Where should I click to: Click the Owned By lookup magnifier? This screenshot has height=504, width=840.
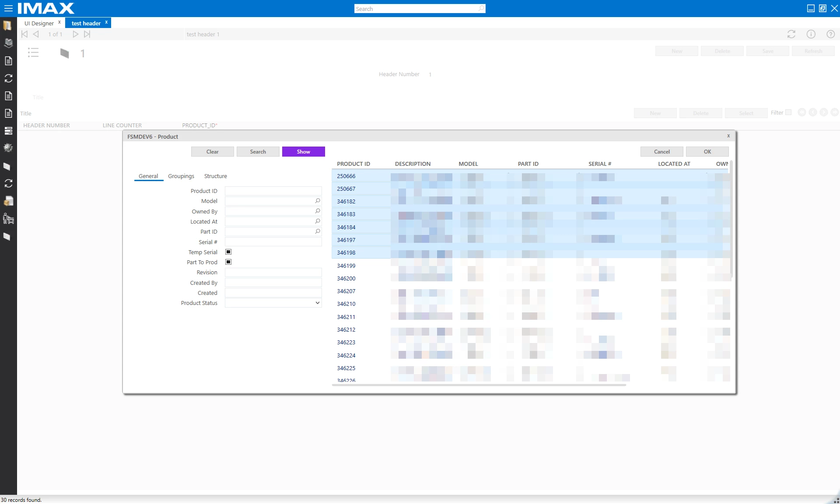pyautogui.click(x=318, y=211)
